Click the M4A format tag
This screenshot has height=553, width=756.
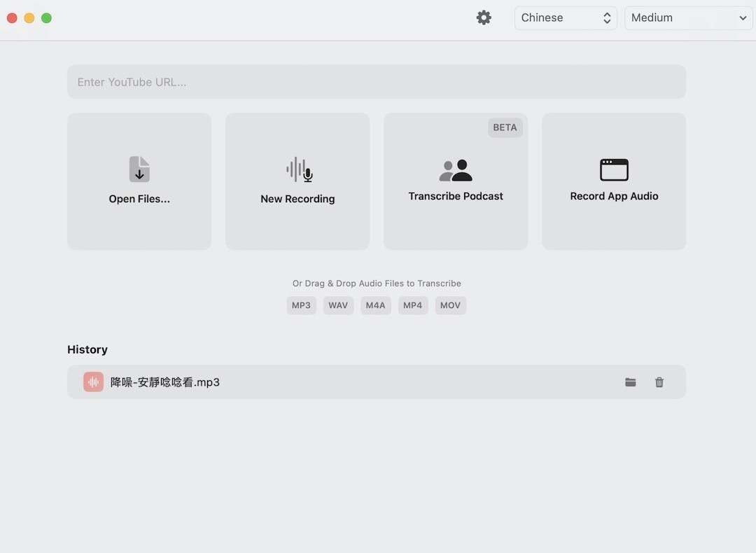(376, 305)
